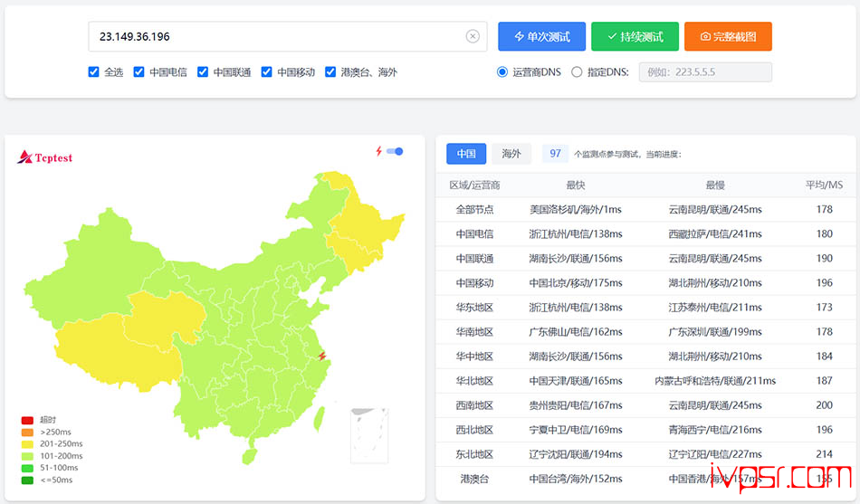Viewport: 860px width, 504px height.
Task: Click the Tcptest logo
Action: [45, 158]
